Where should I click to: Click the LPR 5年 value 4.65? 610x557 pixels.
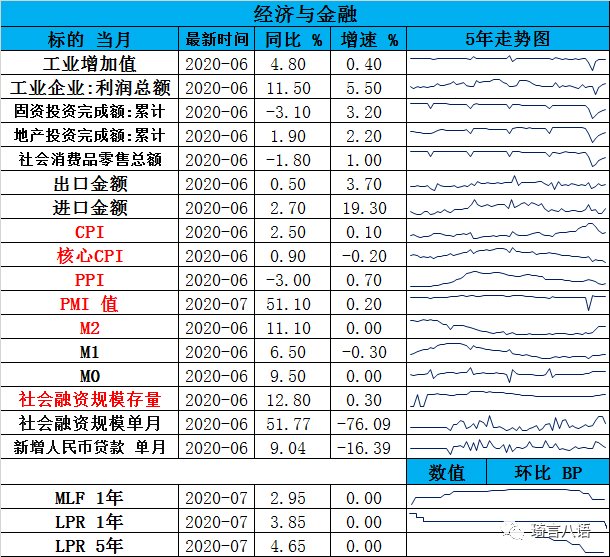pyautogui.click(x=294, y=545)
